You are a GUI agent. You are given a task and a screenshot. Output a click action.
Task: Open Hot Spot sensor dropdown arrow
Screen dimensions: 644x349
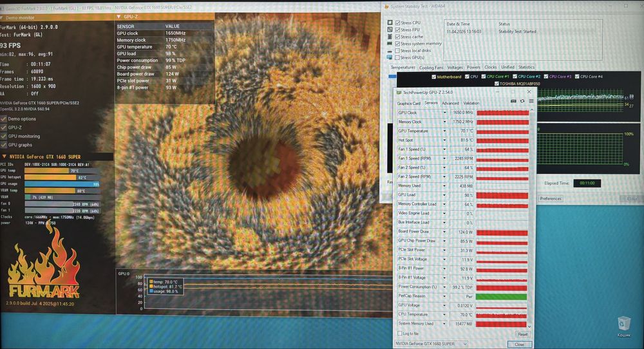click(444, 140)
